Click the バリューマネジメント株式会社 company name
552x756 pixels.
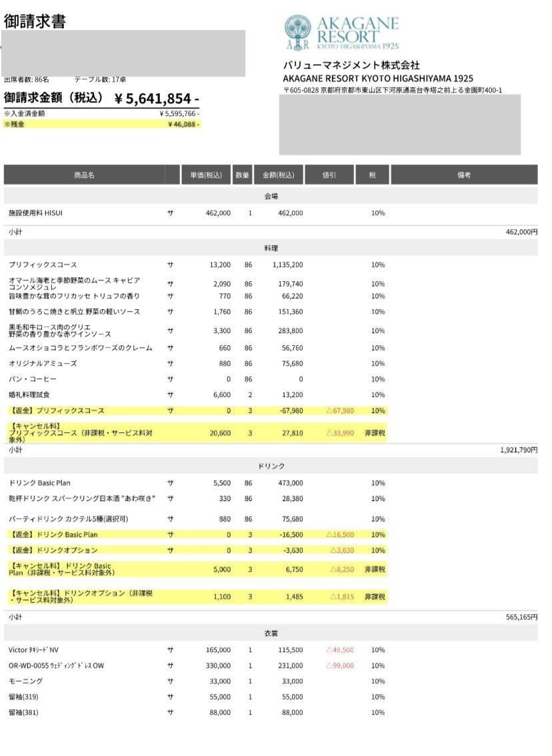pyautogui.click(x=351, y=65)
